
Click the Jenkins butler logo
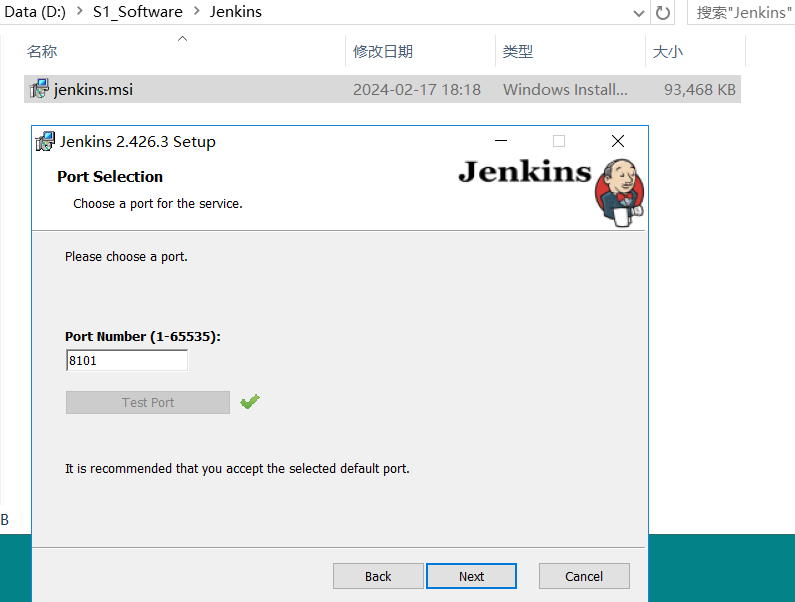pyautogui.click(x=620, y=193)
